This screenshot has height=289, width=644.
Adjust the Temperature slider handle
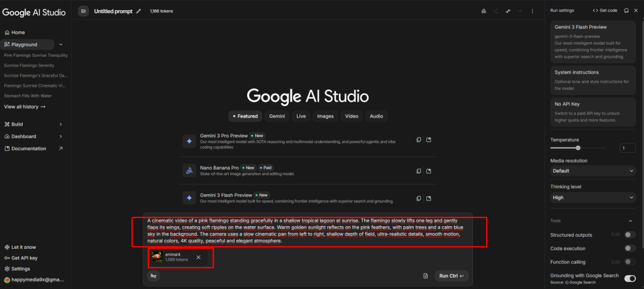578,148
